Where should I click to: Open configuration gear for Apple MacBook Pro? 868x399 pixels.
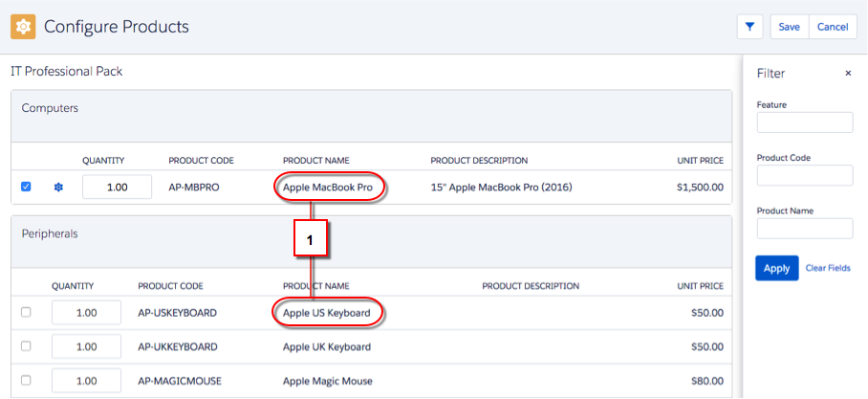point(58,188)
